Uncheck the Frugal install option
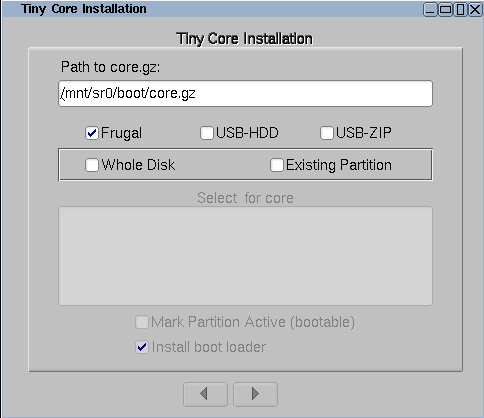The image size is (484, 418). (92, 133)
